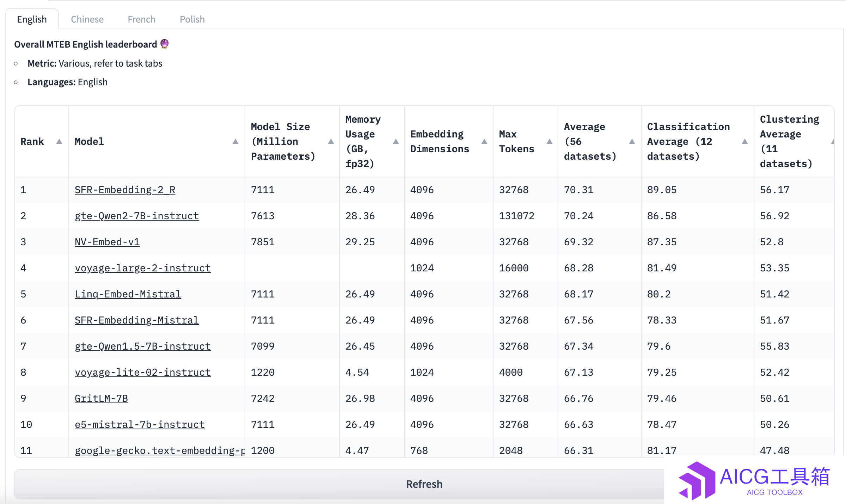Viewport: 846px width, 504px height.
Task: Select average score cell 66.76
Action: (600, 398)
